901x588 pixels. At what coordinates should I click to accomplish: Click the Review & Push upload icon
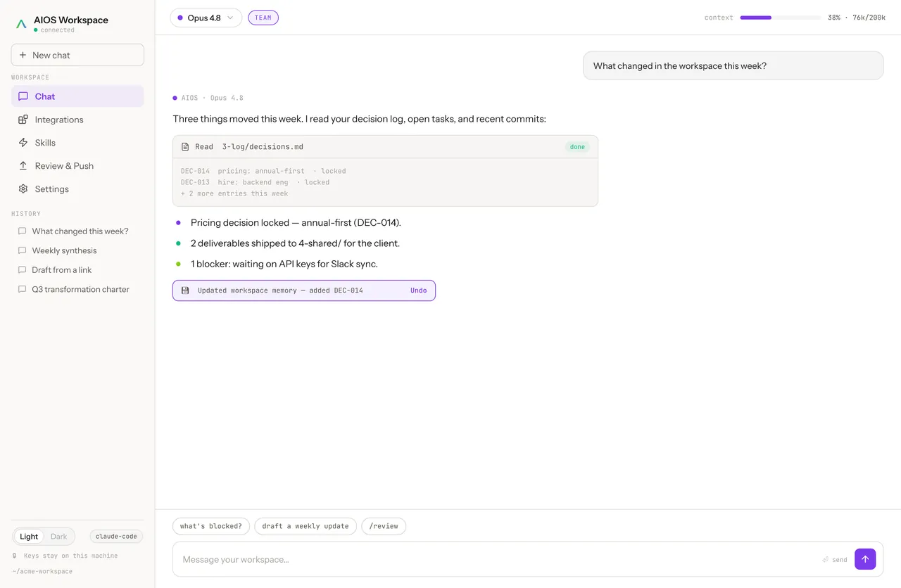[x=23, y=166]
